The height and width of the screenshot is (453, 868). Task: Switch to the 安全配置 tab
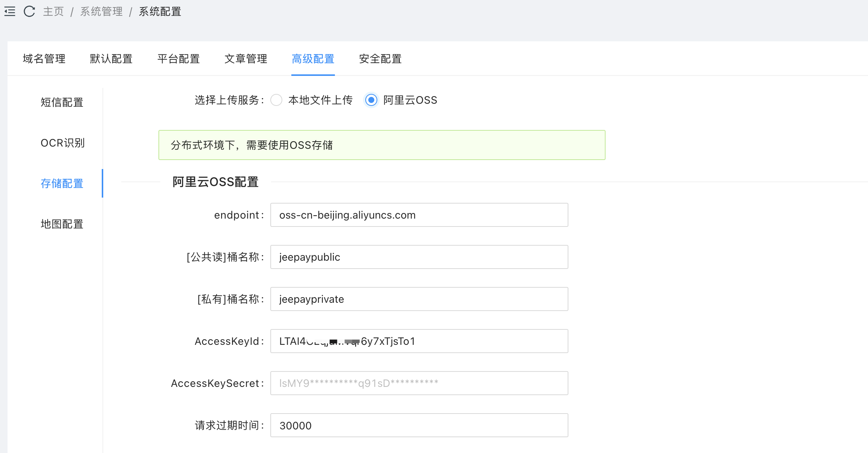[380, 59]
